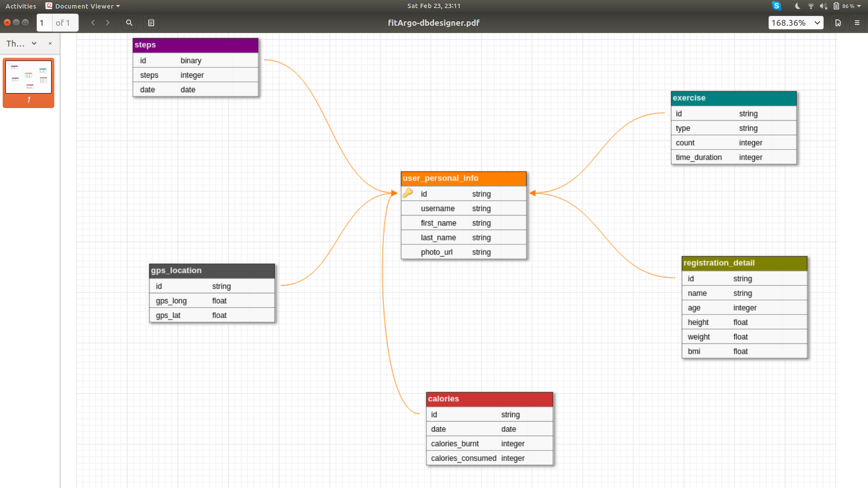The width and height of the screenshot is (868, 488).
Task: Click the annotate document icon
Action: (x=151, y=23)
